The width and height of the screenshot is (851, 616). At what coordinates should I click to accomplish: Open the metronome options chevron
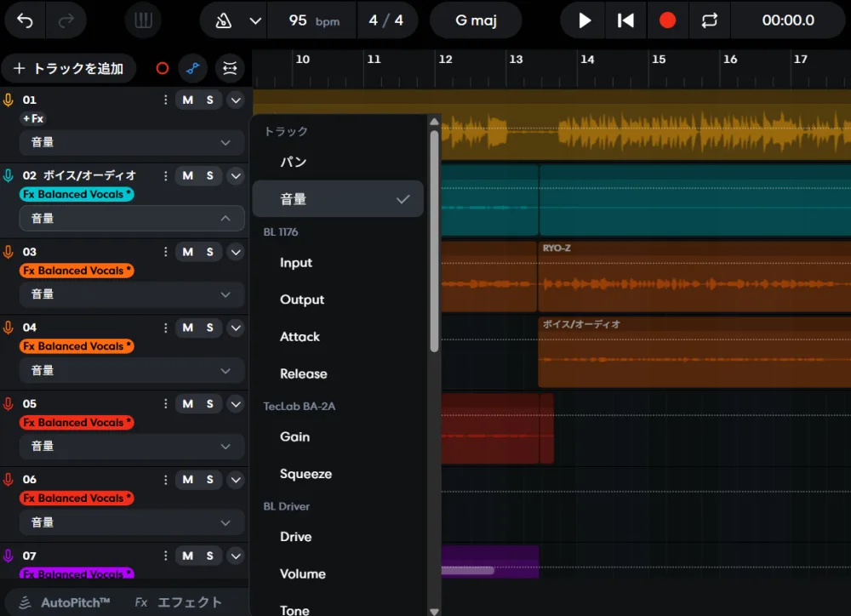[x=255, y=20]
